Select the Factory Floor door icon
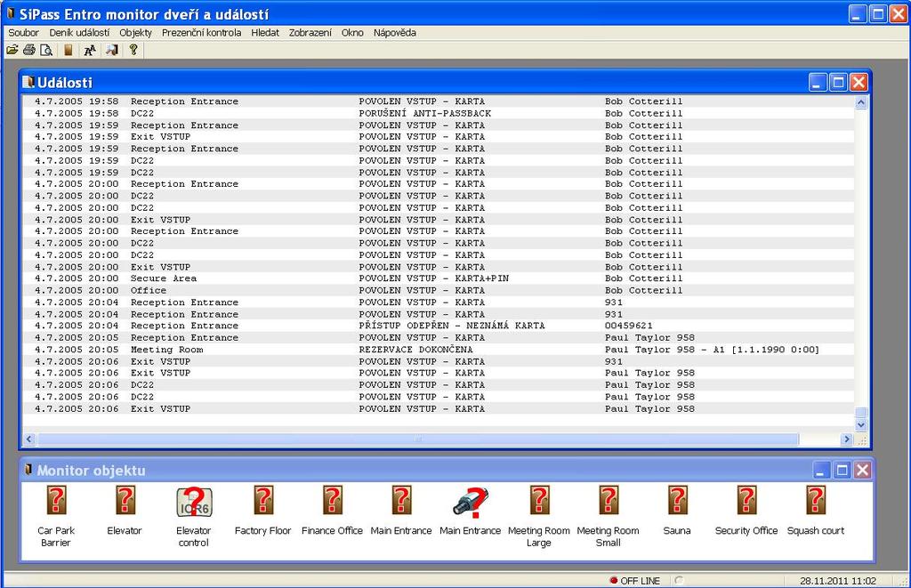 [x=263, y=501]
